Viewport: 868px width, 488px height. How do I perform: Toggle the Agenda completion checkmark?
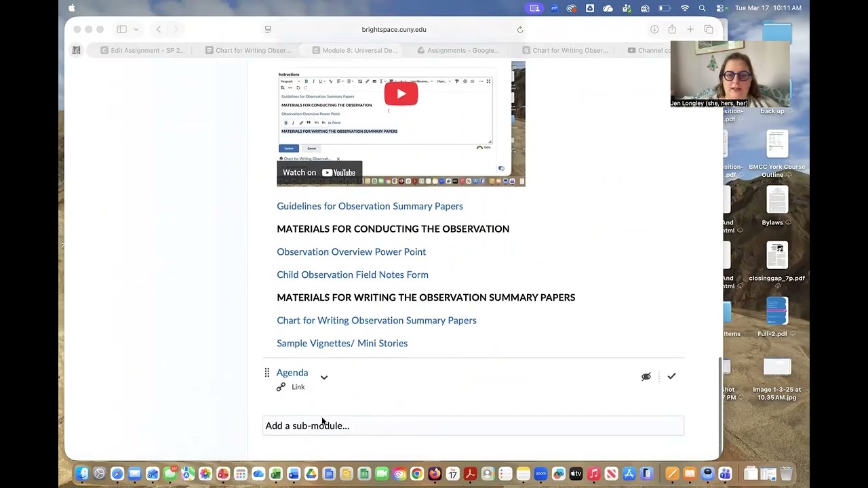[671, 376]
